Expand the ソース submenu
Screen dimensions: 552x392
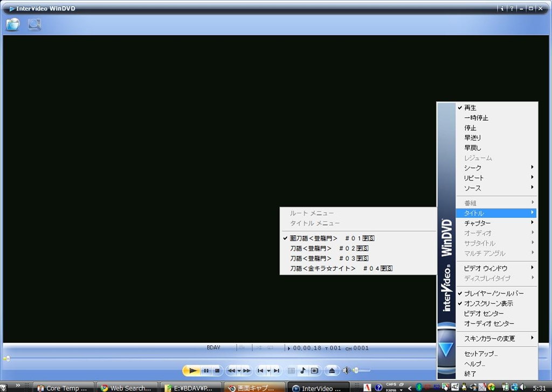point(496,188)
